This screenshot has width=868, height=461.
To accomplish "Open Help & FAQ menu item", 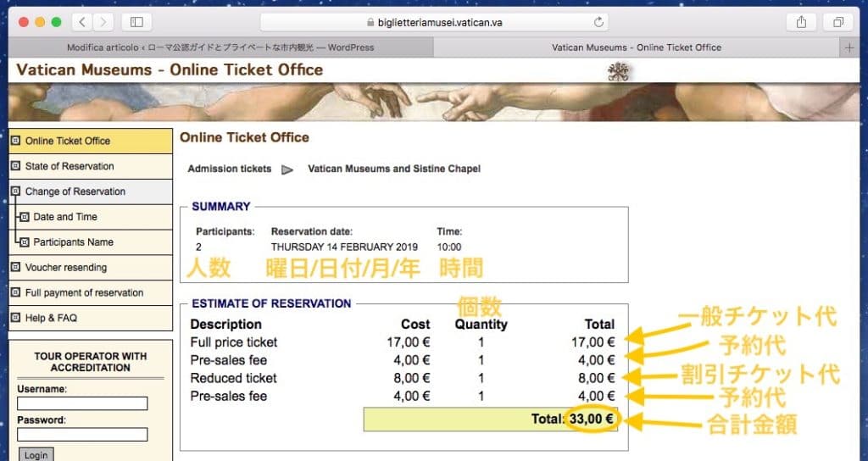I will (91, 319).
